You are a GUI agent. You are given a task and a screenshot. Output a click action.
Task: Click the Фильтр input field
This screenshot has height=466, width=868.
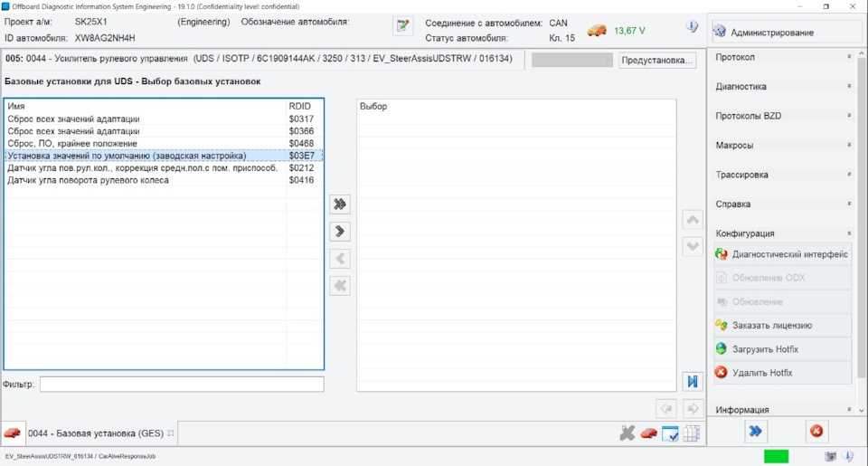click(x=182, y=384)
